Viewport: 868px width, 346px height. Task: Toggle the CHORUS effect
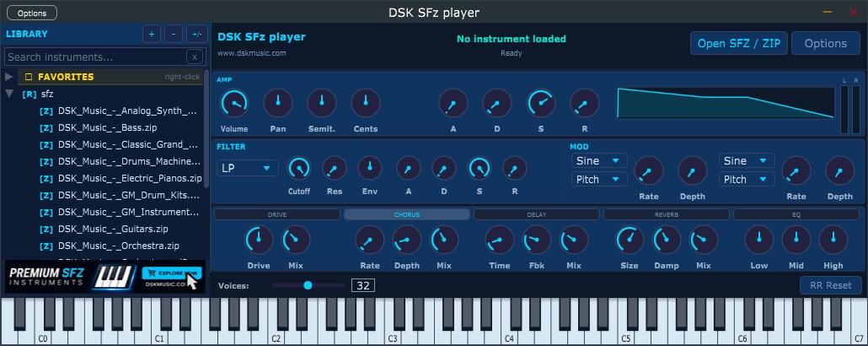[407, 214]
